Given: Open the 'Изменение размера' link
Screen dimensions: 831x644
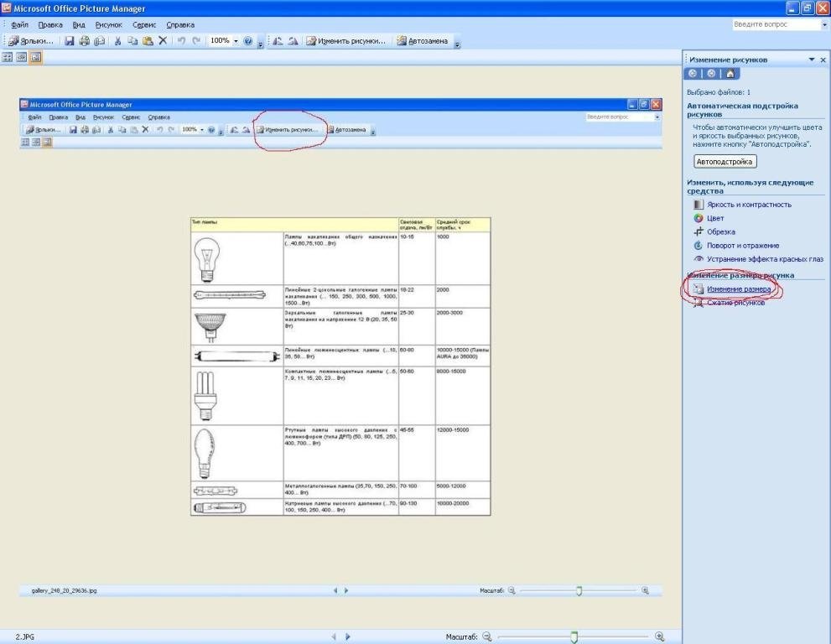Looking at the screenshot, I should click(x=739, y=289).
